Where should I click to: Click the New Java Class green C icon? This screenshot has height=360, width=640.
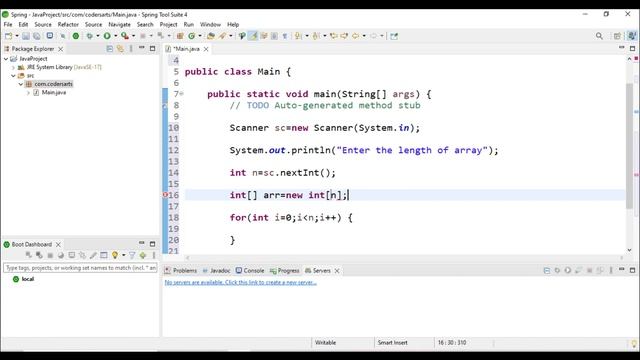(x=191, y=36)
